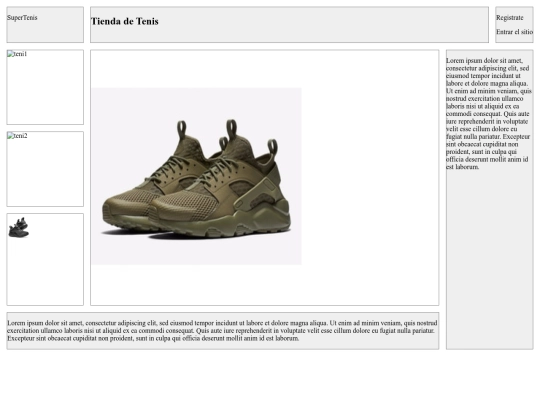Open the Registrate link
The height and width of the screenshot is (405, 540).
pyautogui.click(x=509, y=18)
